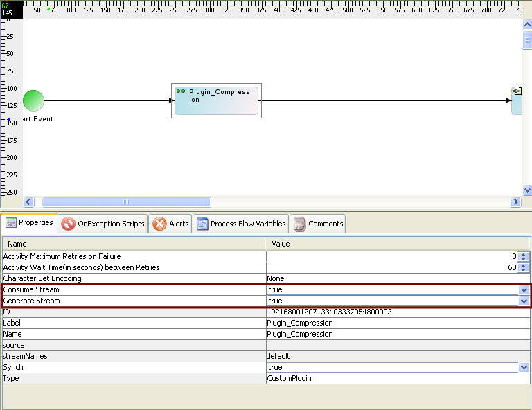Select the Activity Wait Time between Retries name
The image size is (532, 410).
click(x=82, y=267)
